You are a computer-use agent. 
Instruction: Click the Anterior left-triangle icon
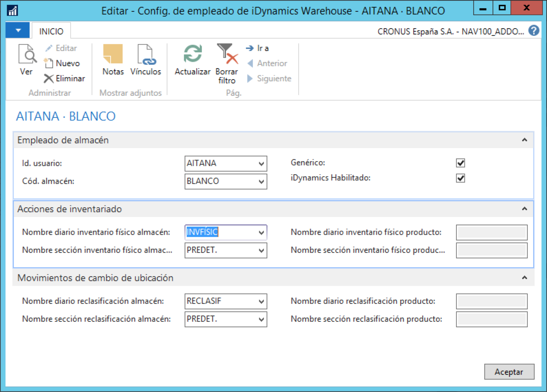(250, 63)
